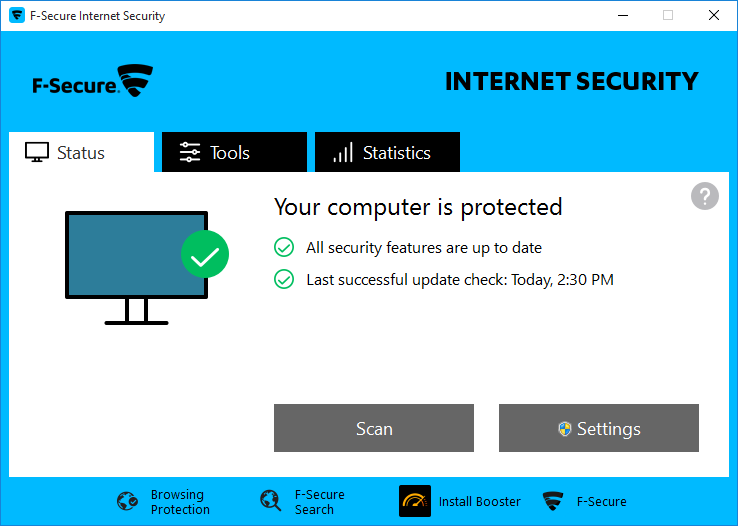This screenshot has height=526, width=738.
Task: Open the help question mark icon
Action: [x=705, y=196]
